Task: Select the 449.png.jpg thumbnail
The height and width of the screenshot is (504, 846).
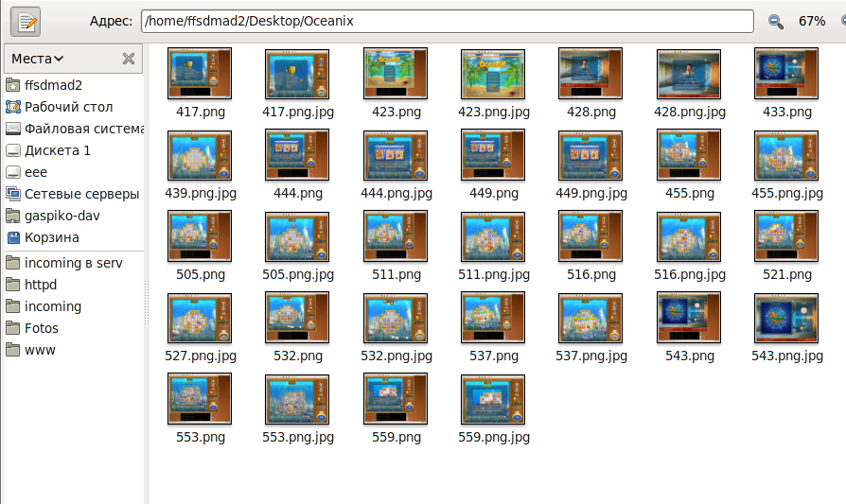Action: pos(590,155)
